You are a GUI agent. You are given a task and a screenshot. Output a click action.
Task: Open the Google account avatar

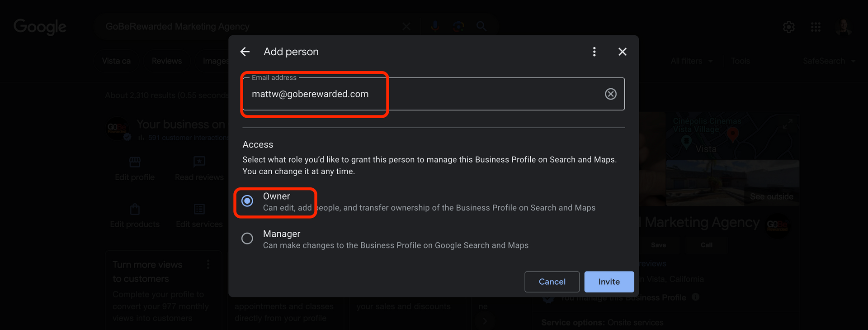tap(843, 27)
